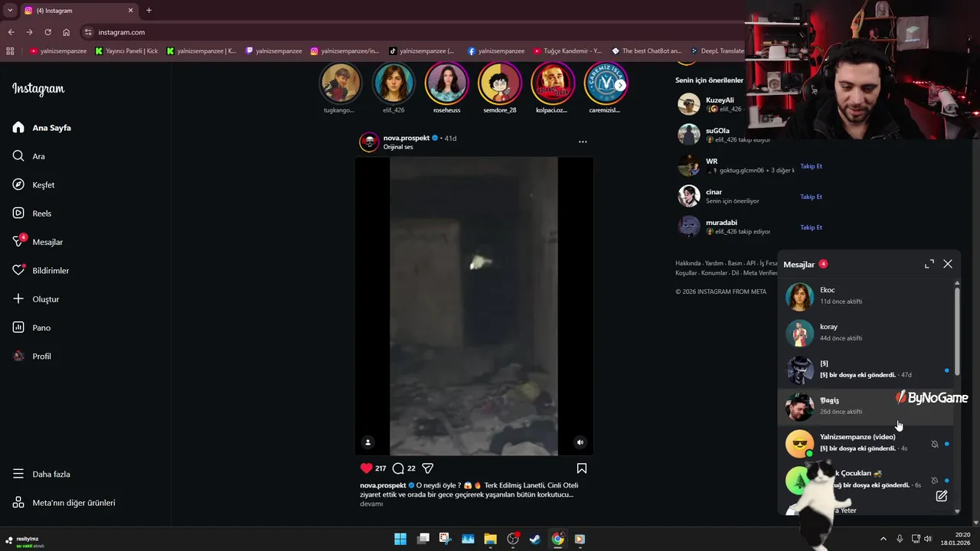This screenshot has width=980, height=551.
Task: Open nova.prospekt profile link in post header
Action: tap(406, 138)
